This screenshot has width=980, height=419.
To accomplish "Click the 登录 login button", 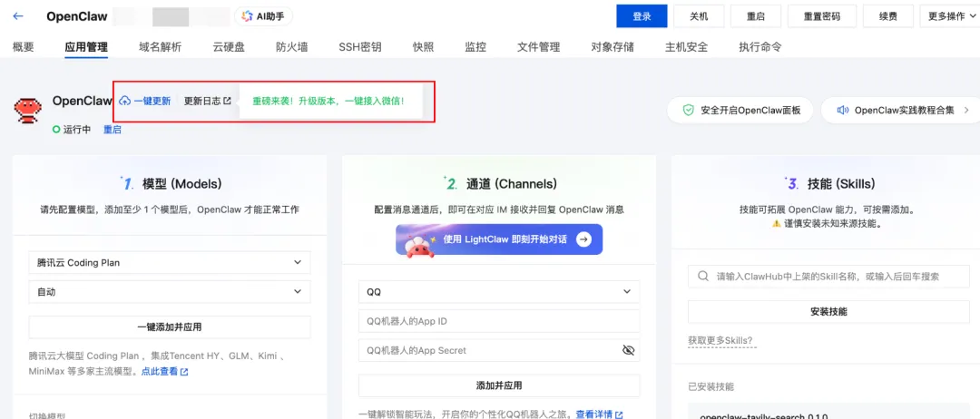I will pyautogui.click(x=642, y=16).
